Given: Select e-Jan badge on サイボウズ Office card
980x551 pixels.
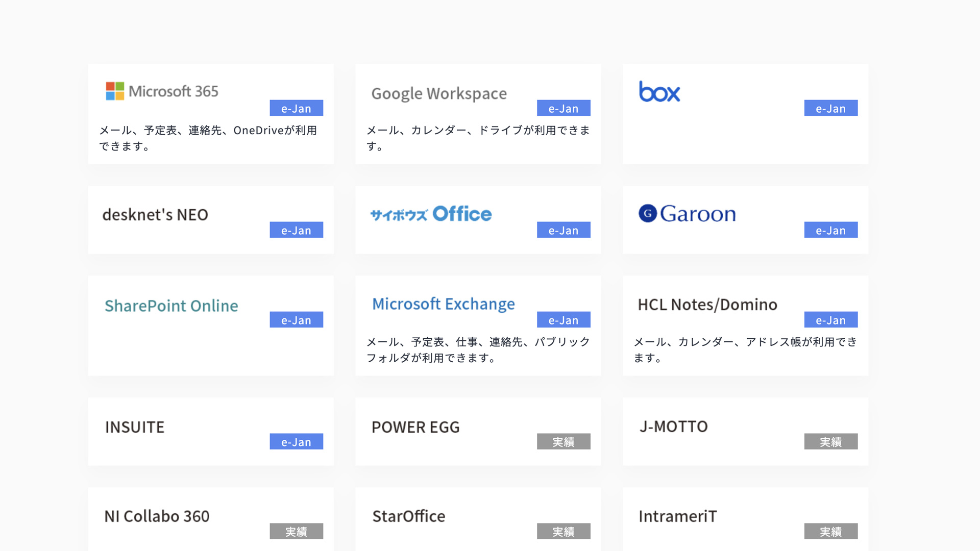Looking at the screenshot, I should tap(563, 230).
